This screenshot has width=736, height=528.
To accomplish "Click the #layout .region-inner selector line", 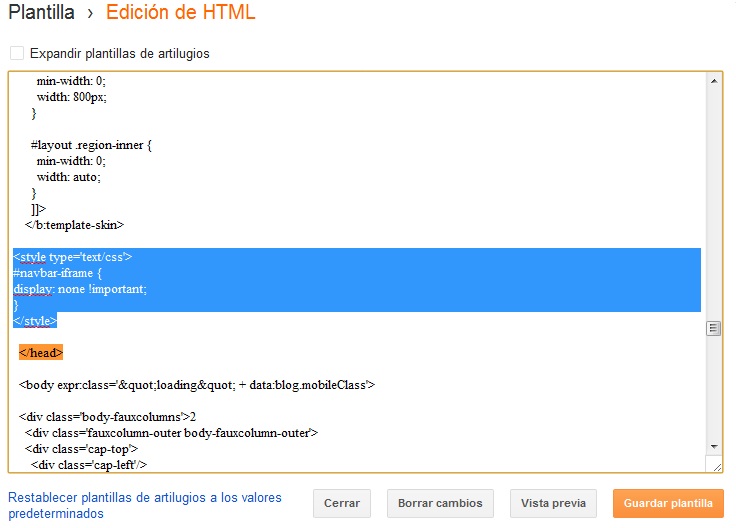I will pyautogui.click(x=91, y=145).
